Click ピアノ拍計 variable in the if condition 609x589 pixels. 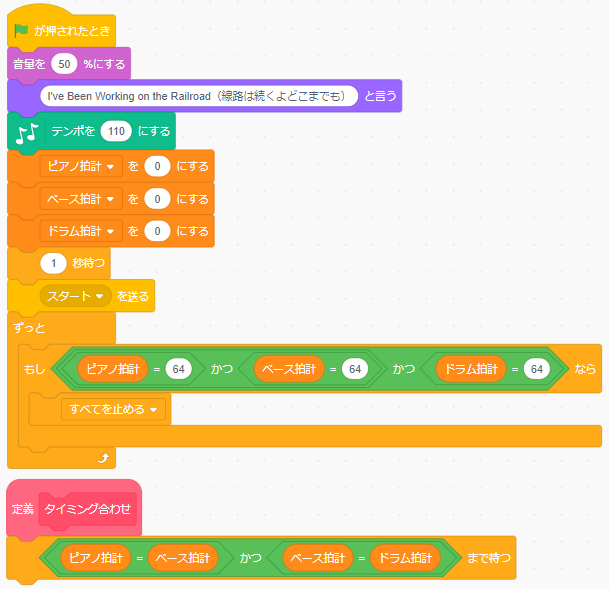[x=113, y=369]
